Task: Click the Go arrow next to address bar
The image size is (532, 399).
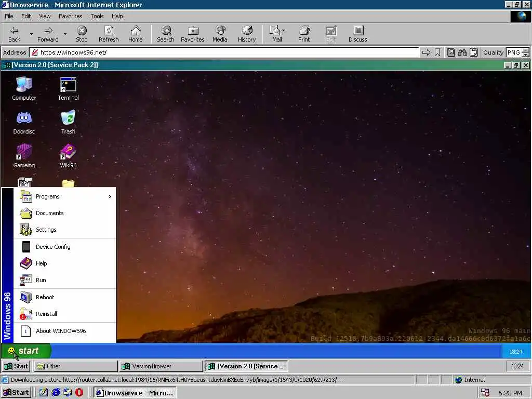Action: (426, 52)
